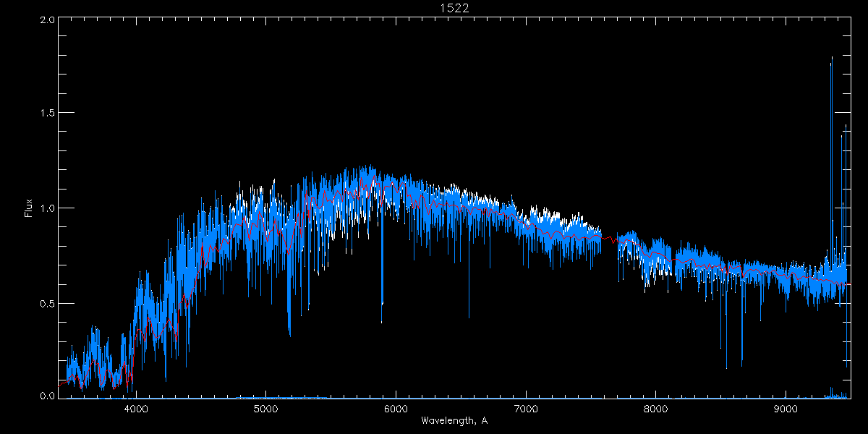
Task: Click the Flux y-axis label
Action: point(29,208)
